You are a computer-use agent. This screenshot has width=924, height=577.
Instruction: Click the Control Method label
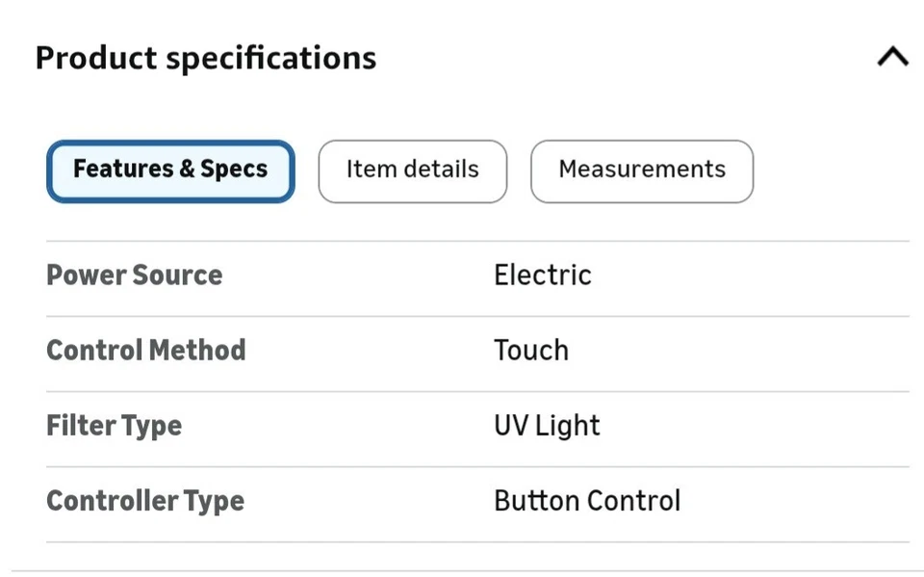point(146,351)
